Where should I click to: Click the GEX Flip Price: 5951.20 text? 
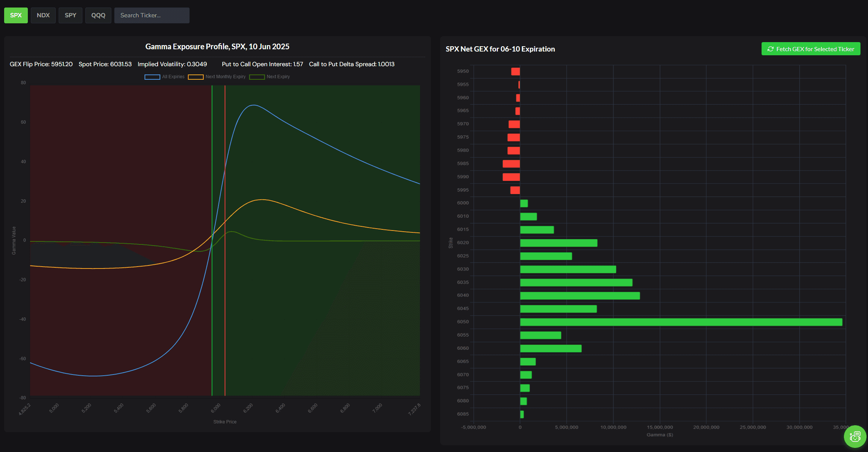pos(41,64)
